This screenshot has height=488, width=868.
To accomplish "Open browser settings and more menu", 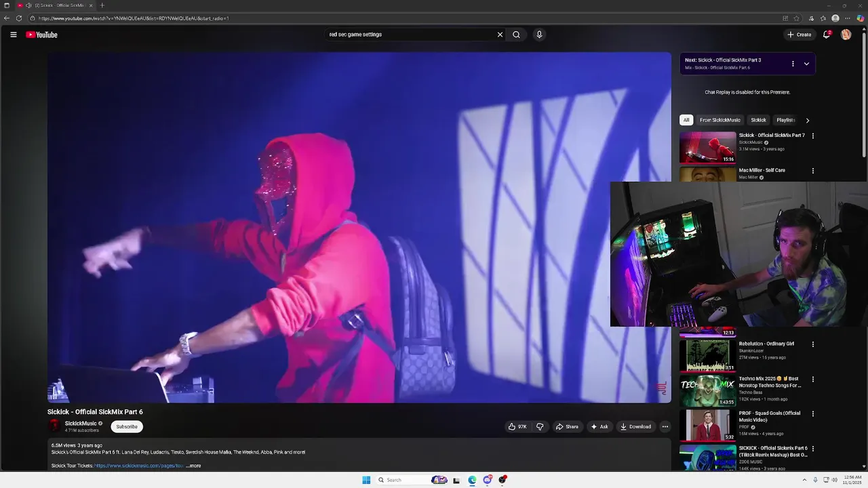I will click(848, 18).
